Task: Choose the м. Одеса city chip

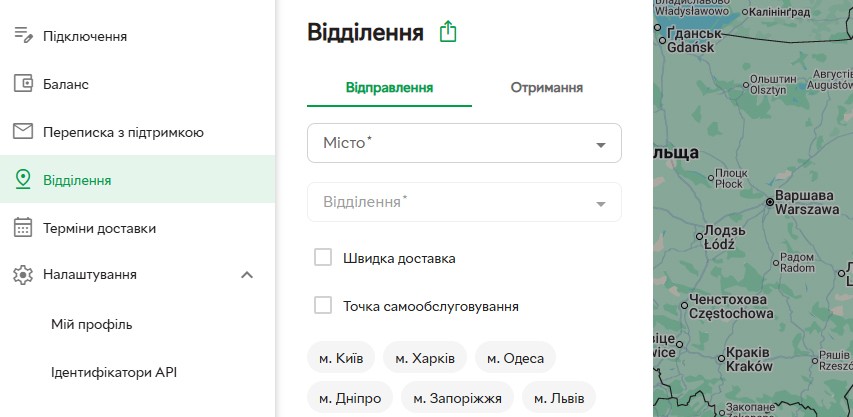Action: 515,358
